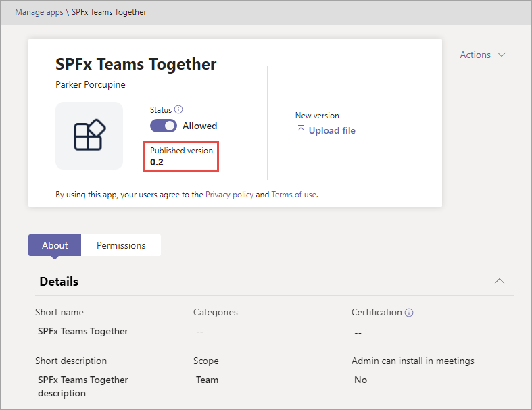Open the Privacy policy link
This screenshot has height=410, width=532.
[x=229, y=195]
